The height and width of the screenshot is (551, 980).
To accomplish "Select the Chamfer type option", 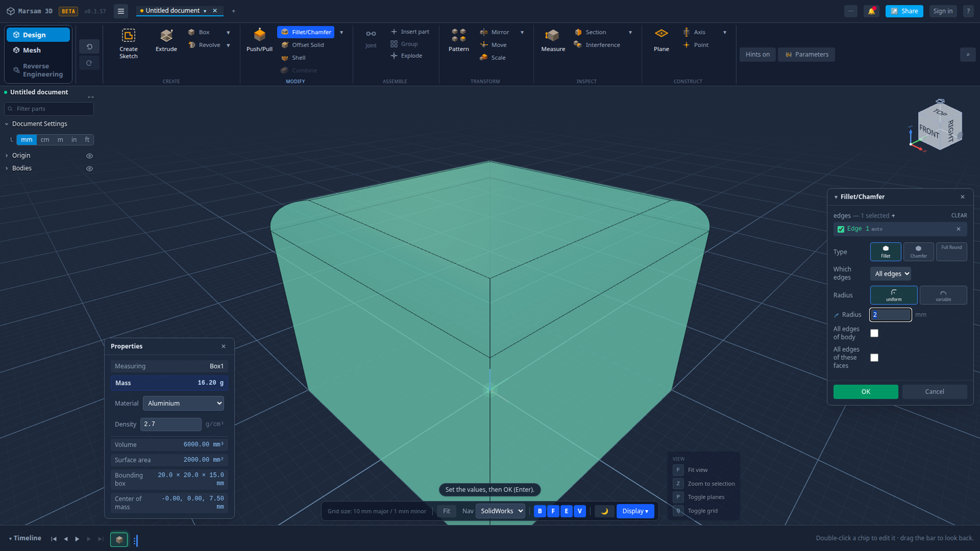I will 918,252.
